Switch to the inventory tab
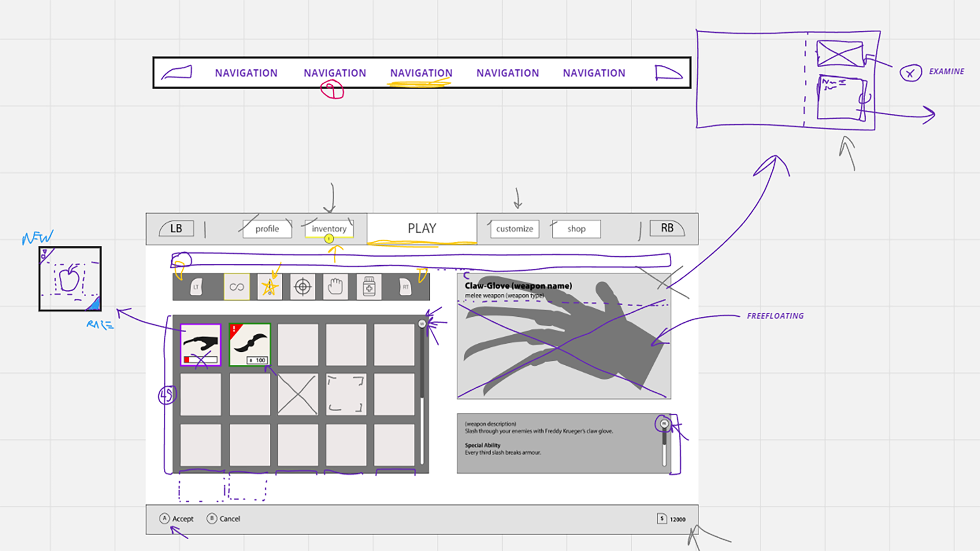The height and width of the screenshot is (551, 980). click(329, 229)
